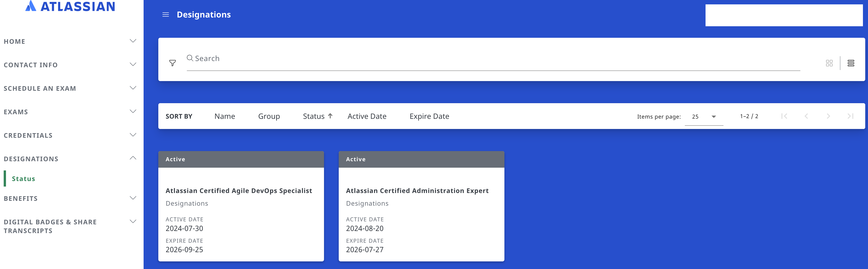Expand the Credentials chevron
The width and height of the screenshot is (868, 269).
(133, 135)
